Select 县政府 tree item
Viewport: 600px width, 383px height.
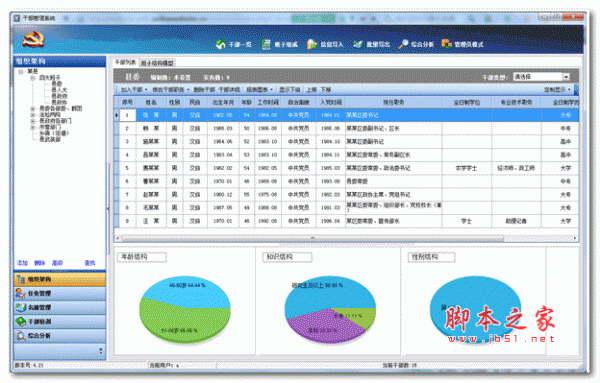pos(59,96)
